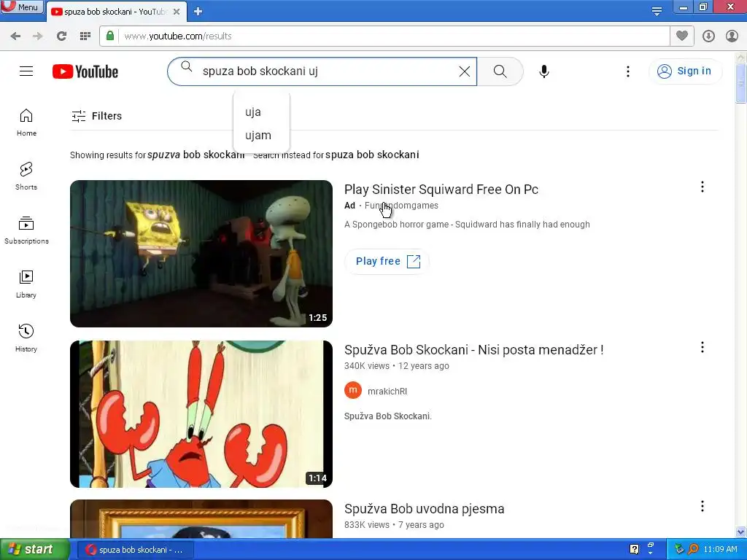The height and width of the screenshot is (560, 747).
Task: Select the spuza bob skockani YouTube tab
Action: click(113, 12)
